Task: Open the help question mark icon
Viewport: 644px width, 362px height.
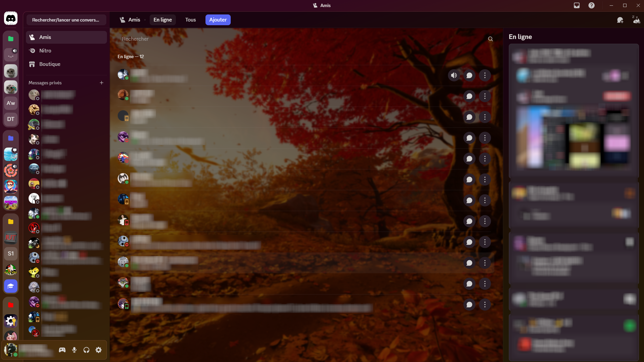Action: coord(592,5)
